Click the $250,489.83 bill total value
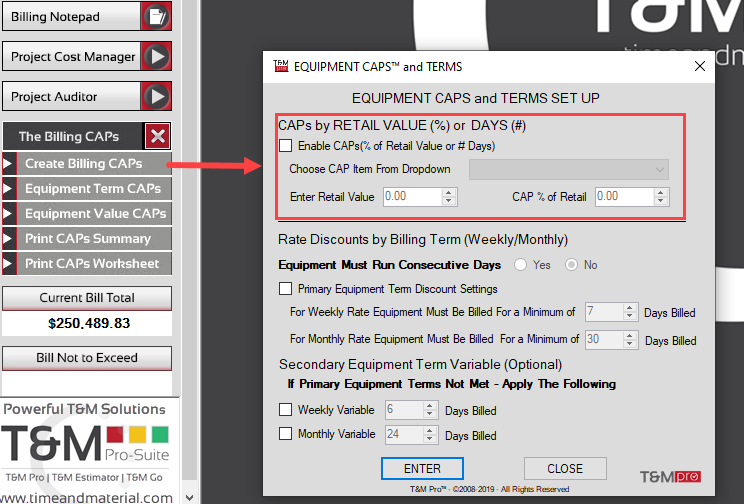 pos(89,324)
